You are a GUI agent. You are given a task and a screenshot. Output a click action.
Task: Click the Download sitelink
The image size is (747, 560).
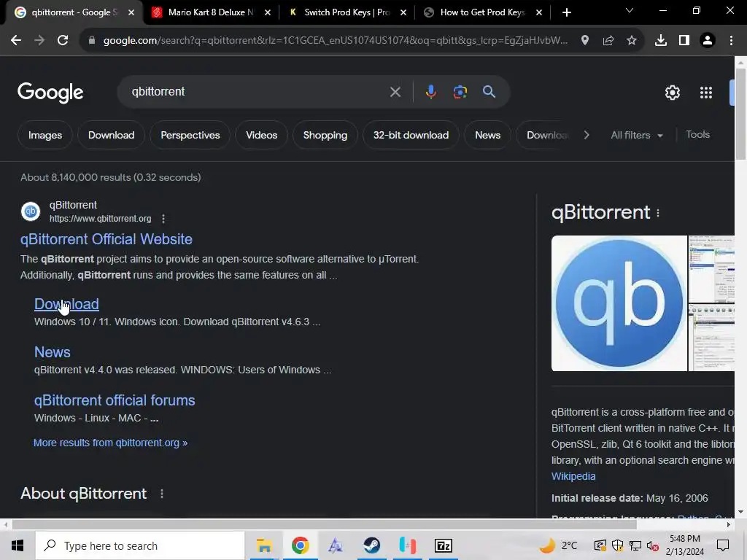pyautogui.click(x=66, y=304)
